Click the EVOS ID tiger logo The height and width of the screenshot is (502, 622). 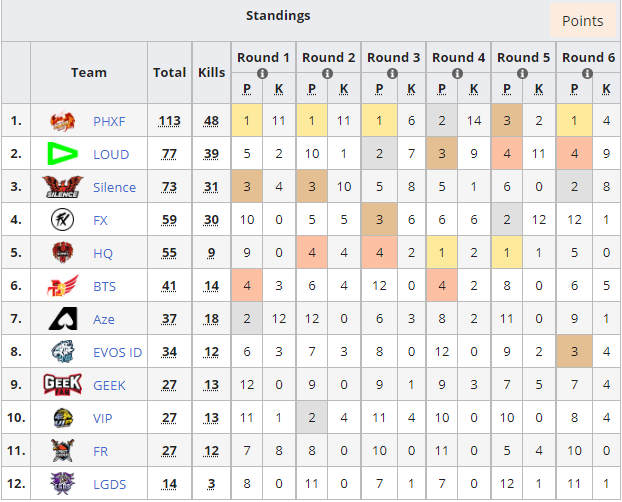tap(62, 351)
